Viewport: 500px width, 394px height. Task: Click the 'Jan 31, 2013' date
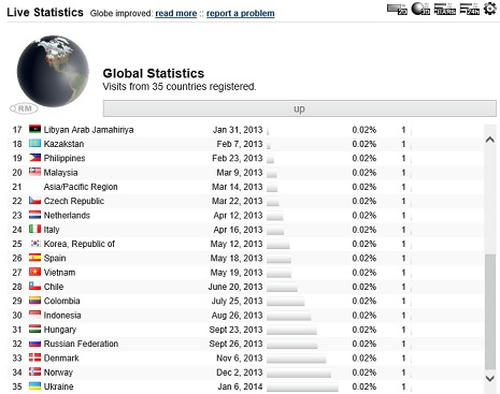pyautogui.click(x=238, y=130)
